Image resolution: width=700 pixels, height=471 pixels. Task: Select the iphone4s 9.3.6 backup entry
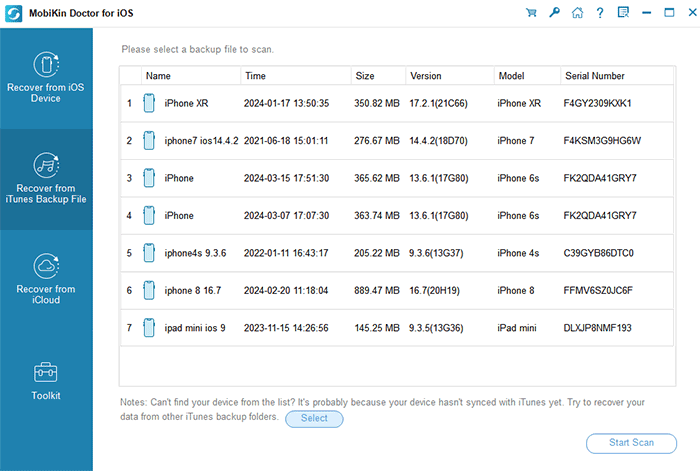click(x=396, y=253)
